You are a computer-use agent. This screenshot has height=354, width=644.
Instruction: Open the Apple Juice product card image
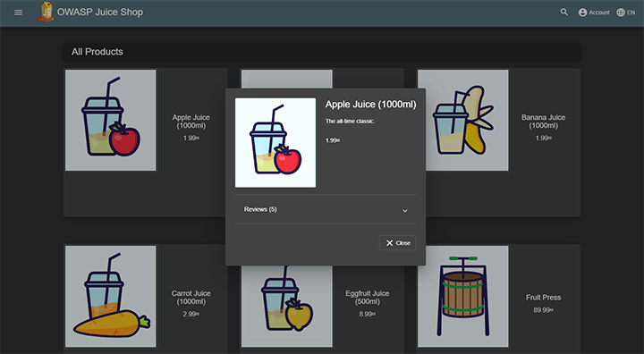point(111,120)
